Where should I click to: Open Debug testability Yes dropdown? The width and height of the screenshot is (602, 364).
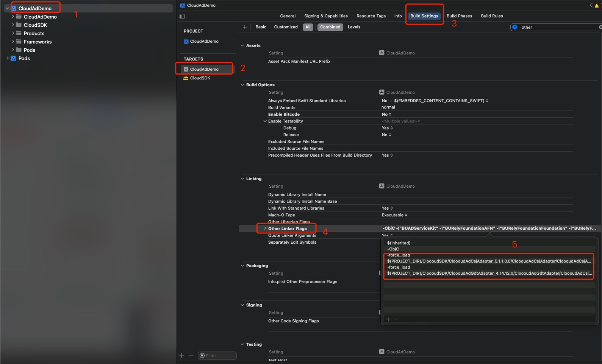(387, 128)
